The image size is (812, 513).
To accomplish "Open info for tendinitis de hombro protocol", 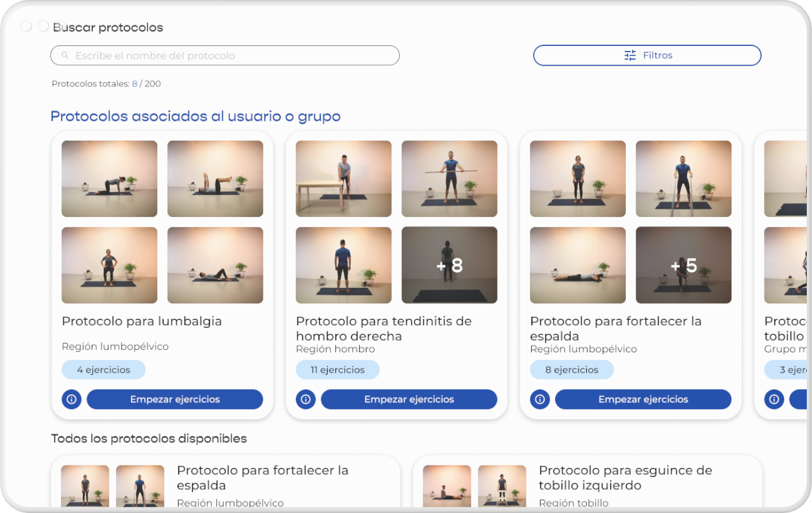I will 306,399.
